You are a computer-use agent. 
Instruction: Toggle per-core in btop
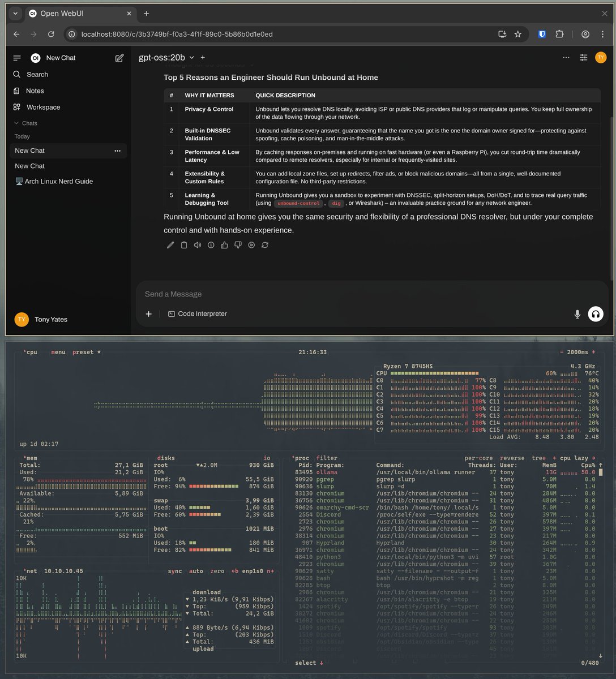479,458
